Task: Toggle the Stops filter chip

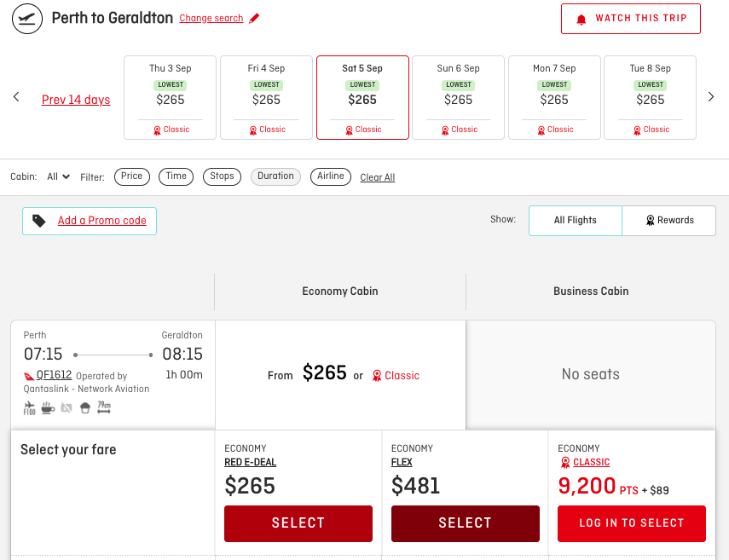Action: tap(222, 176)
